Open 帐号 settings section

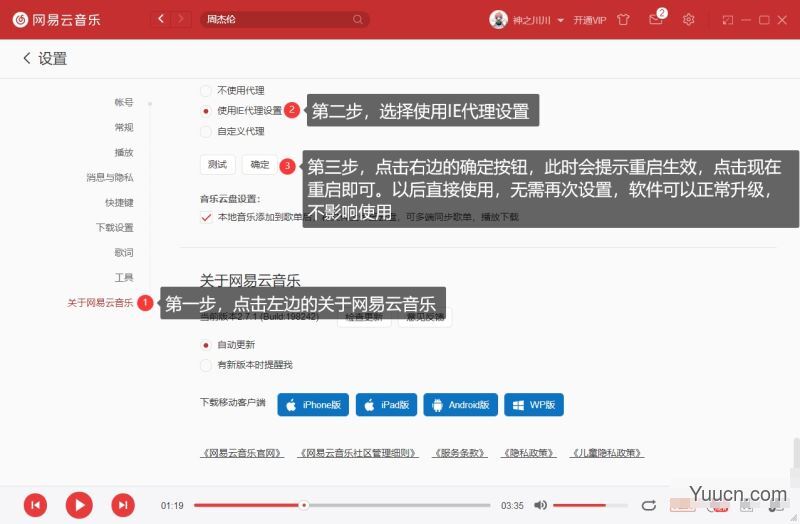pyautogui.click(x=123, y=102)
